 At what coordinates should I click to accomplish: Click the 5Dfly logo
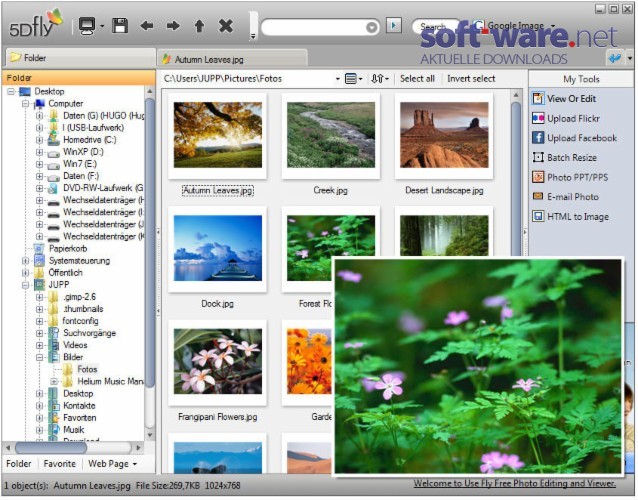coord(36,24)
